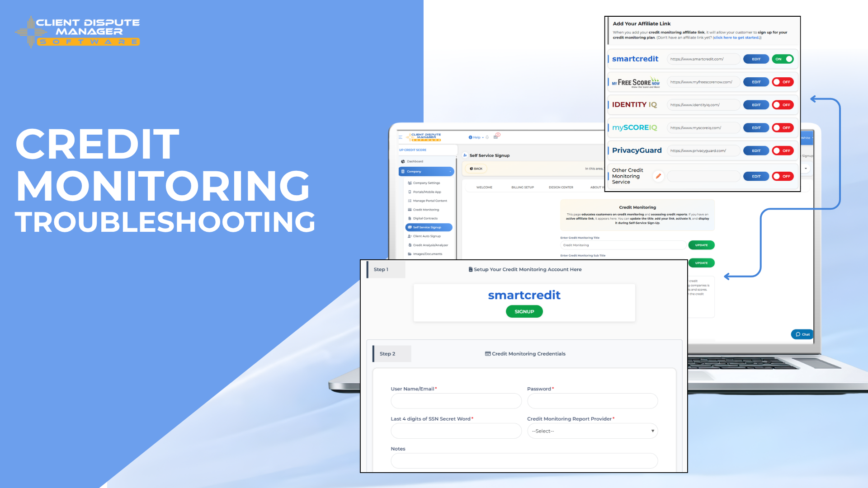Click the PrivacyGuard logo
Viewport: 868px width, 488px height.
637,150
